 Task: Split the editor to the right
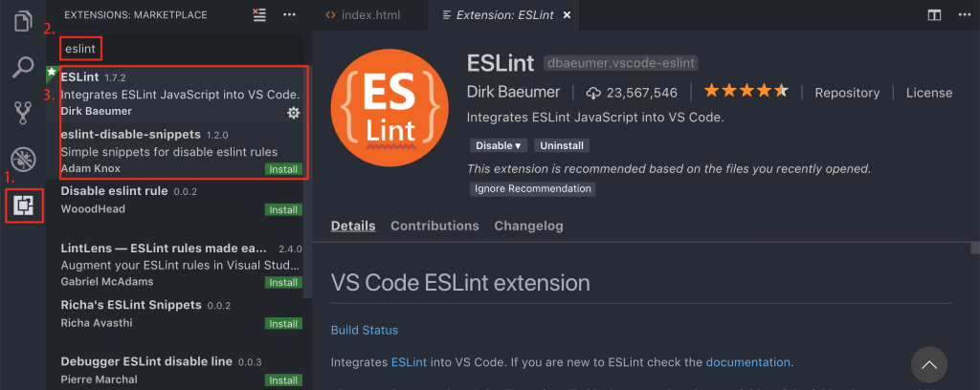click(x=934, y=15)
